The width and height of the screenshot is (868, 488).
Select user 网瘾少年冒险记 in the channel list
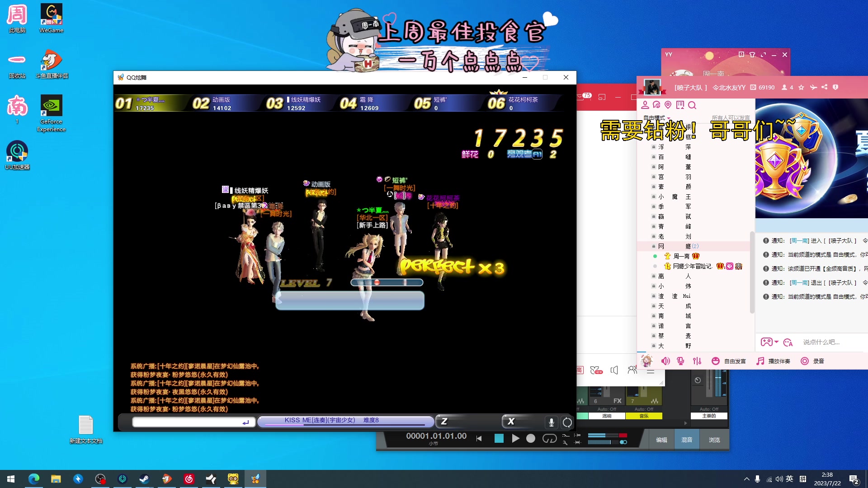click(x=692, y=266)
